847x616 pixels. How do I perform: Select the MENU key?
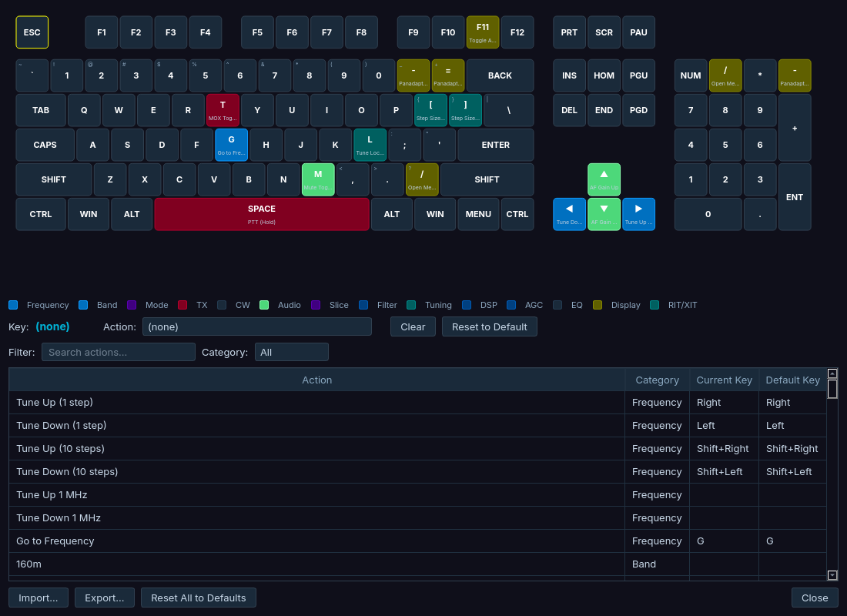[479, 214]
